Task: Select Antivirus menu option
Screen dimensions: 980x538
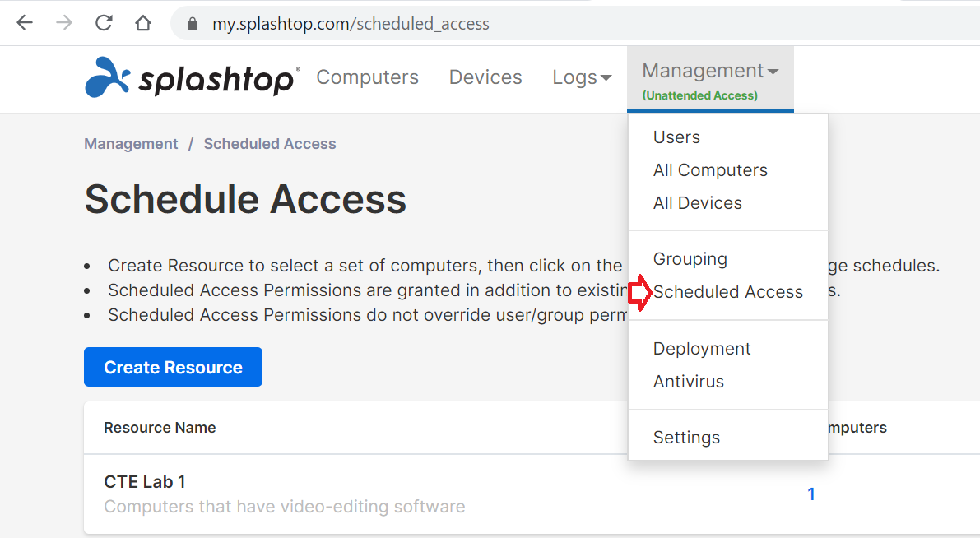Action: (688, 382)
